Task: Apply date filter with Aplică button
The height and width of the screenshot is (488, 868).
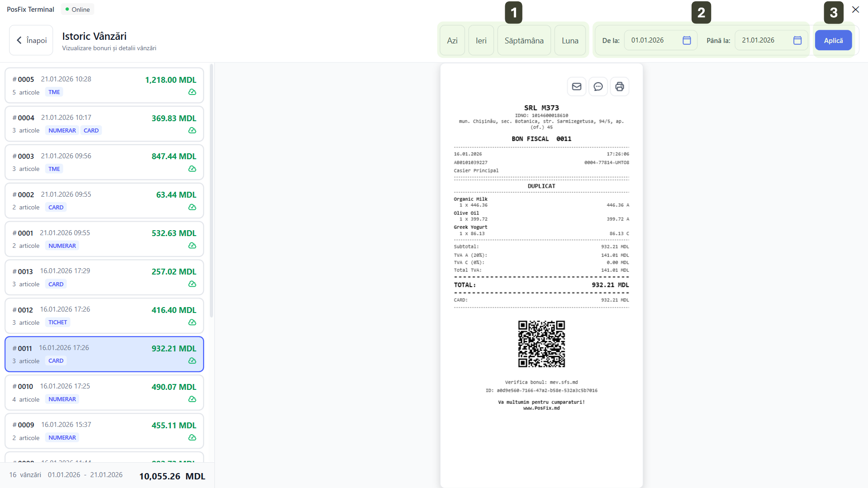Action: pyautogui.click(x=833, y=40)
